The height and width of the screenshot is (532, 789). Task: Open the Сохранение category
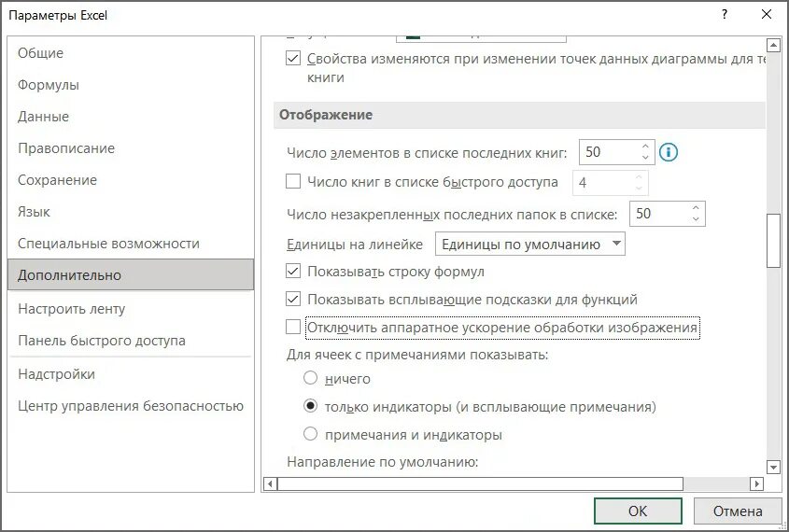point(131,179)
